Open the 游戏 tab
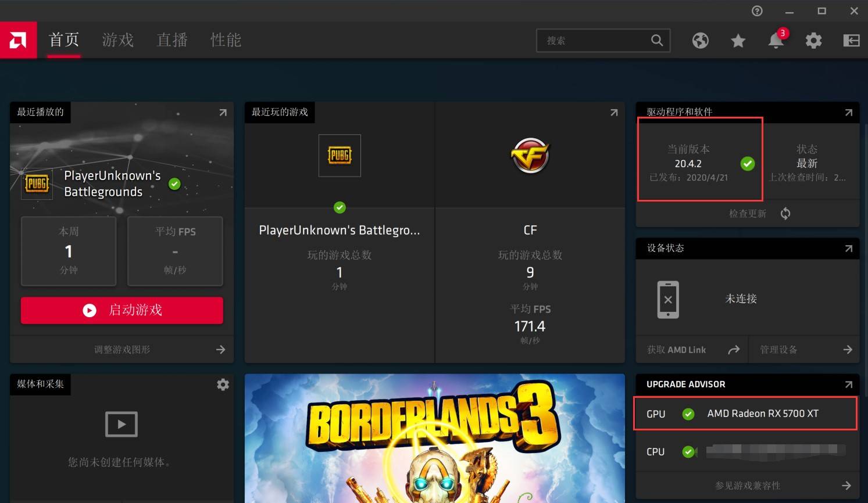 pos(118,40)
